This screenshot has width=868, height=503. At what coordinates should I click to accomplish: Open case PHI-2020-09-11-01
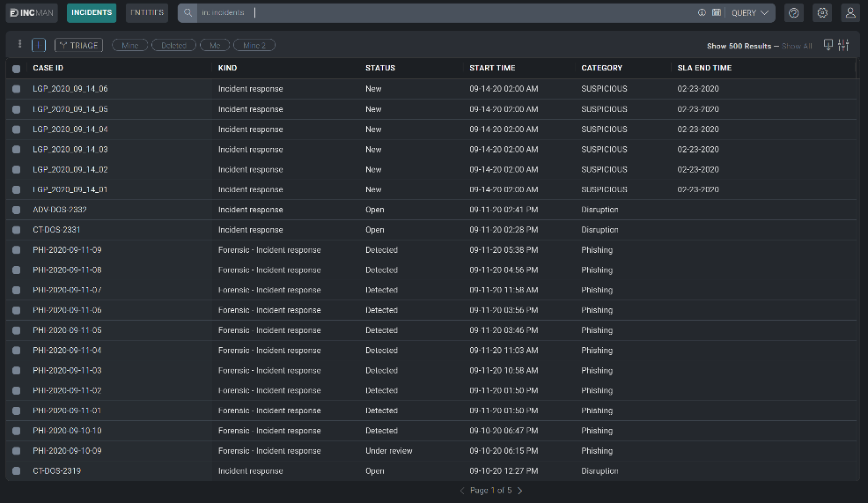coord(67,411)
